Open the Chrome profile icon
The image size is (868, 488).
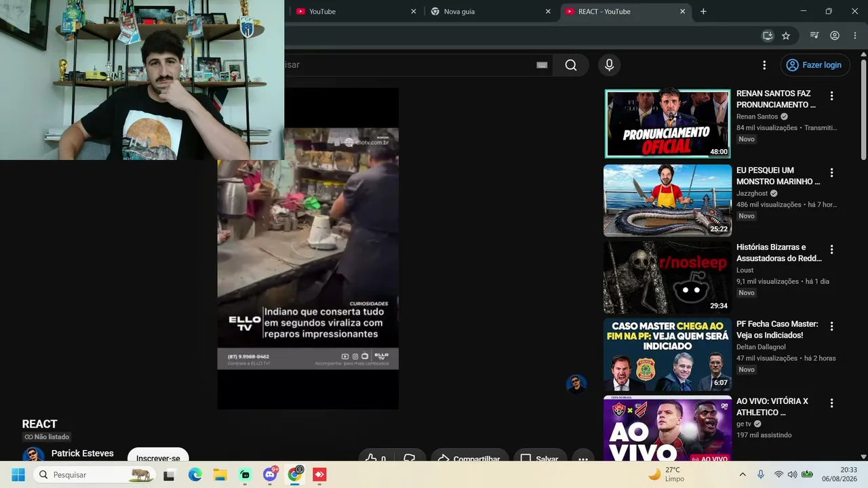(835, 36)
